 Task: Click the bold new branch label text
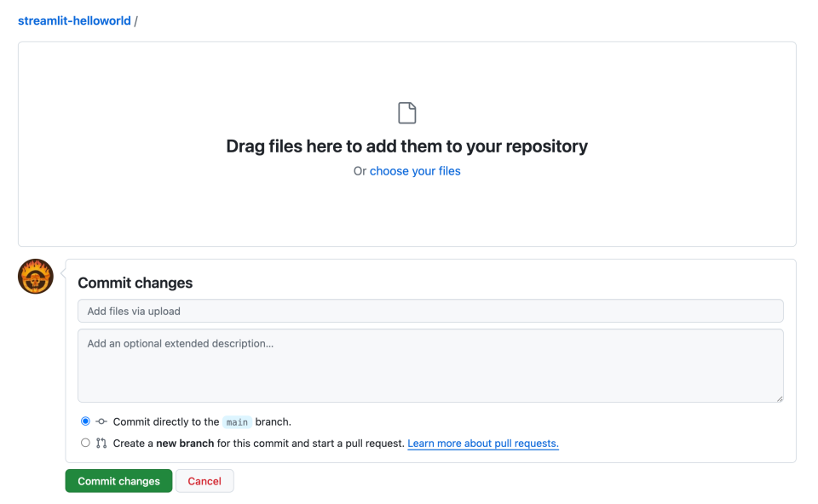[x=185, y=443]
